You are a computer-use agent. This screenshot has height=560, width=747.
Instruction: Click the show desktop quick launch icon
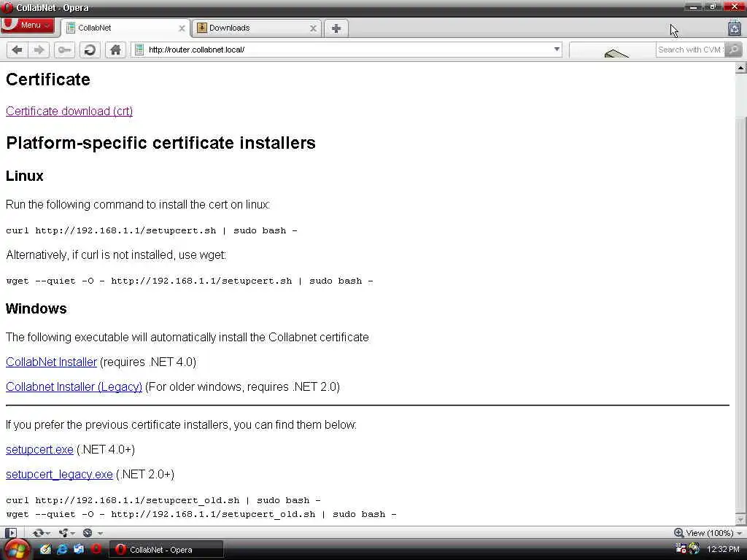click(79, 550)
